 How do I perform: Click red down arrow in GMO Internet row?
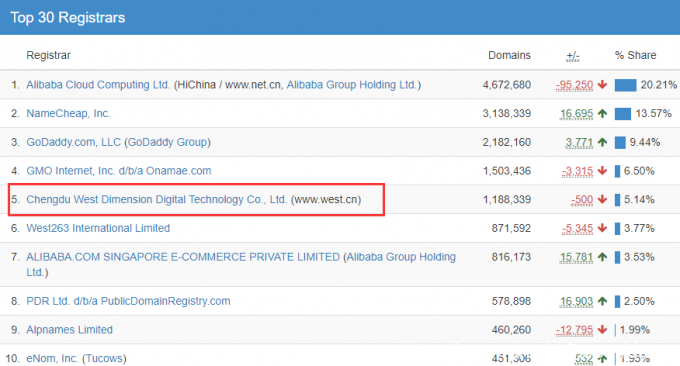[x=602, y=171]
